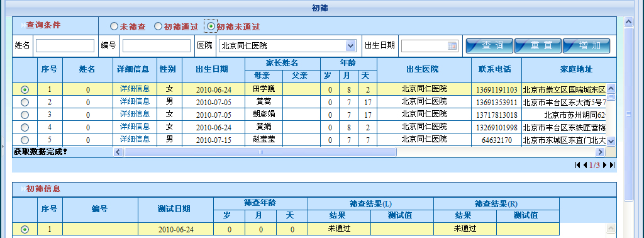This screenshot has height=238, width=644.
Task: Go to first page icon
Action: 579,165
